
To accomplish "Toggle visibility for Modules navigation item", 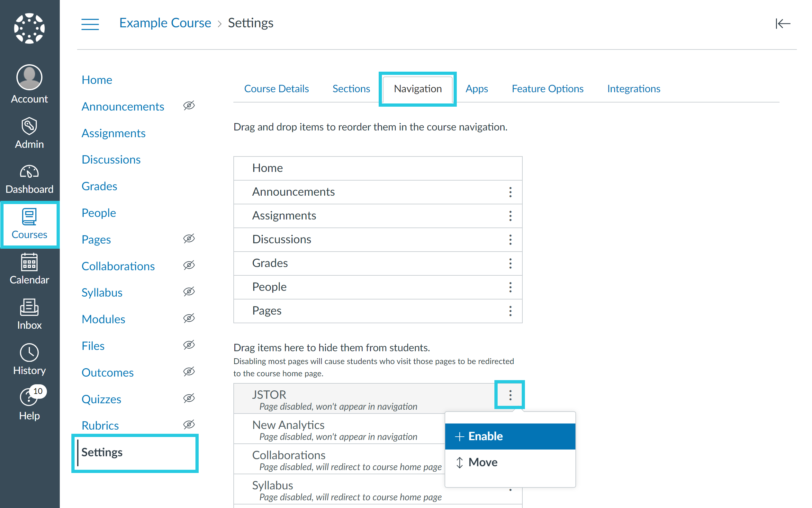I will pos(190,318).
